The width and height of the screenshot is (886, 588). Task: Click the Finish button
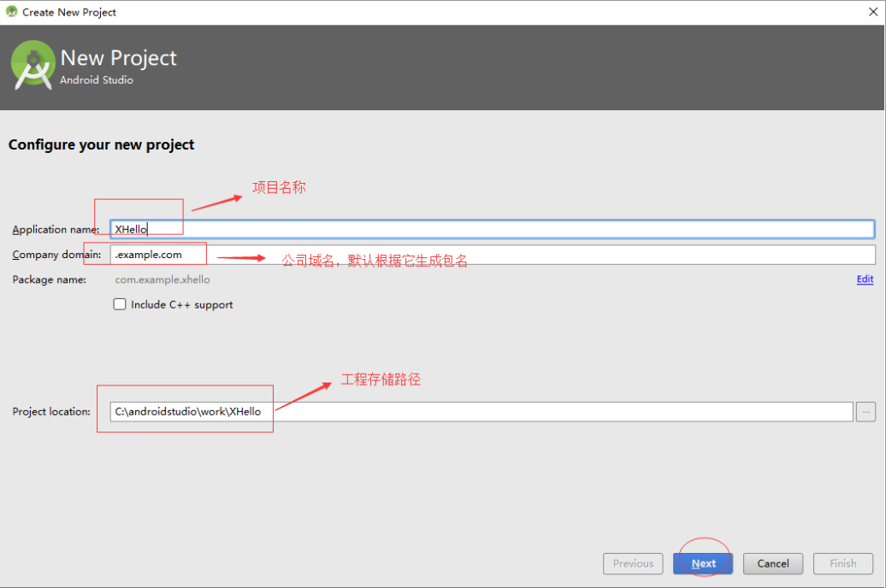(x=842, y=563)
